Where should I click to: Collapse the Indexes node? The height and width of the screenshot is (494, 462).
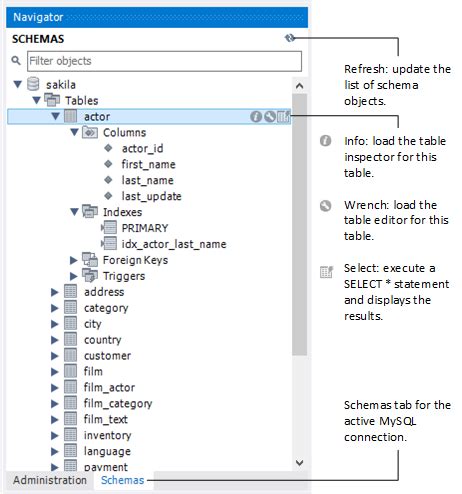(75, 212)
